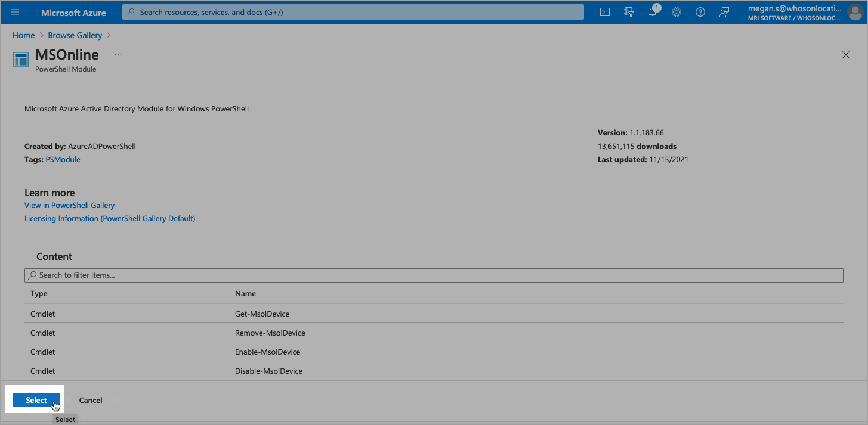868x425 pixels.
Task: Open the Feedback icon in the header
Action: pos(724,12)
